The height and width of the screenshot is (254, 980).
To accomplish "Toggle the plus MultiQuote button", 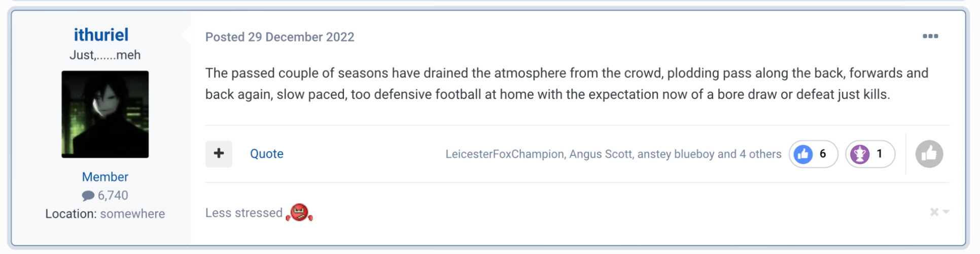I will pos(219,153).
